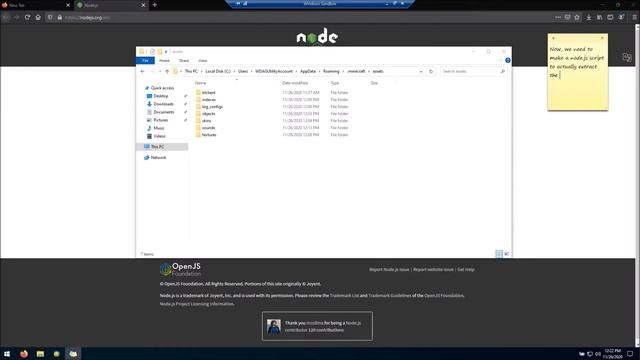Click the This PC breadcrumb segment
640x360 pixels.
tap(191, 71)
